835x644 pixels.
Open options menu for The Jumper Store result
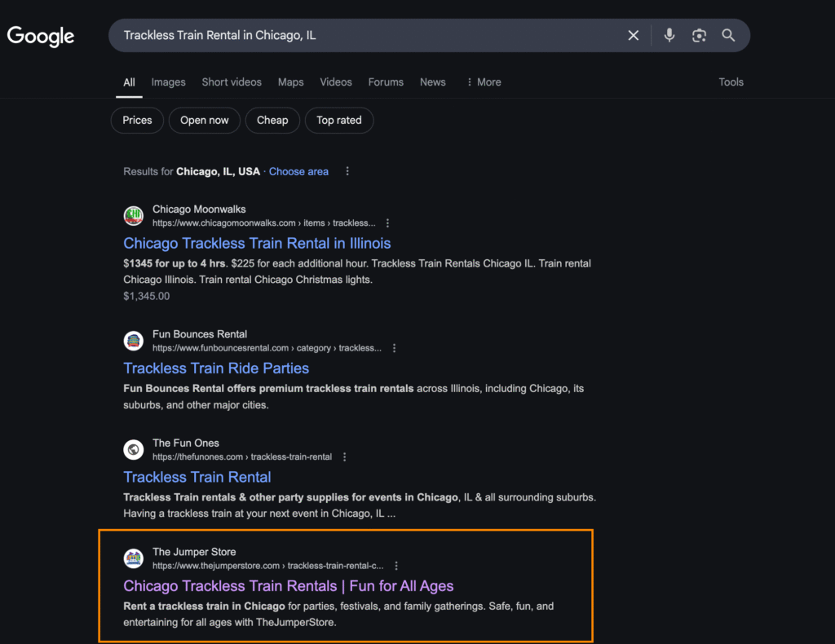coord(396,566)
